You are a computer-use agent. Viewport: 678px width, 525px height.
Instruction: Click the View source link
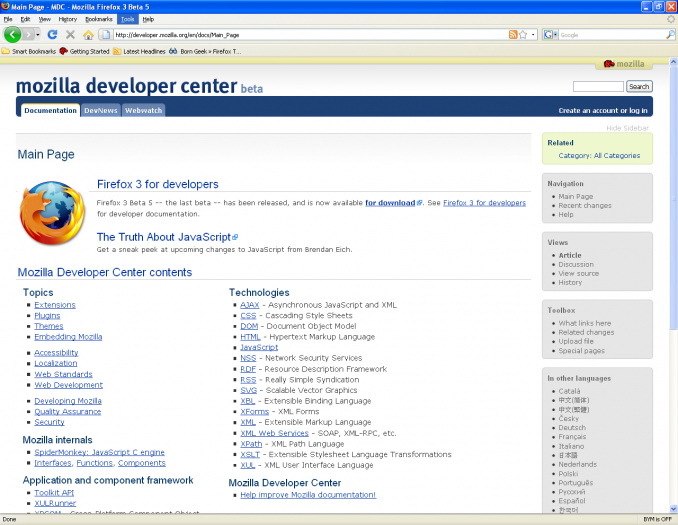(x=579, y=273)
